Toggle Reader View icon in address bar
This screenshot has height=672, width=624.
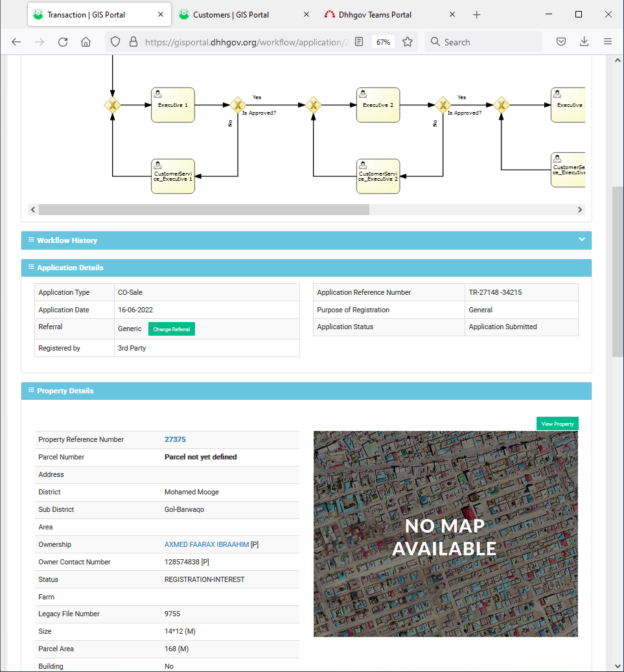click(x=359, y=41)
